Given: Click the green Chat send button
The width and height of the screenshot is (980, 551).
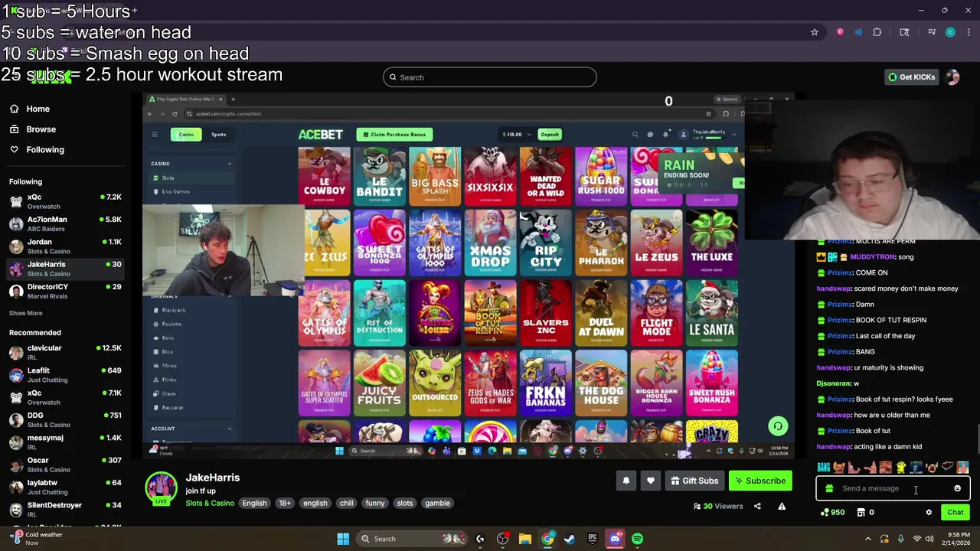Looking at the screenshot, I should [x=955, y=513].
